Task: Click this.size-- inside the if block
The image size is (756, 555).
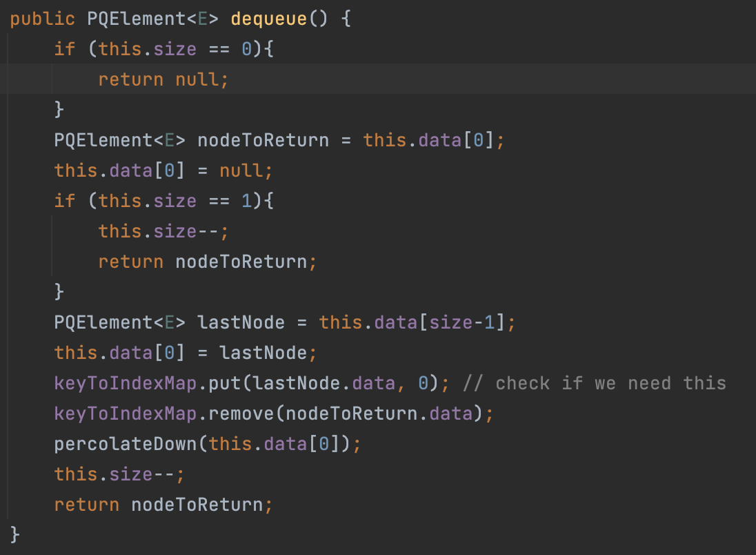Action: point(163,231)
